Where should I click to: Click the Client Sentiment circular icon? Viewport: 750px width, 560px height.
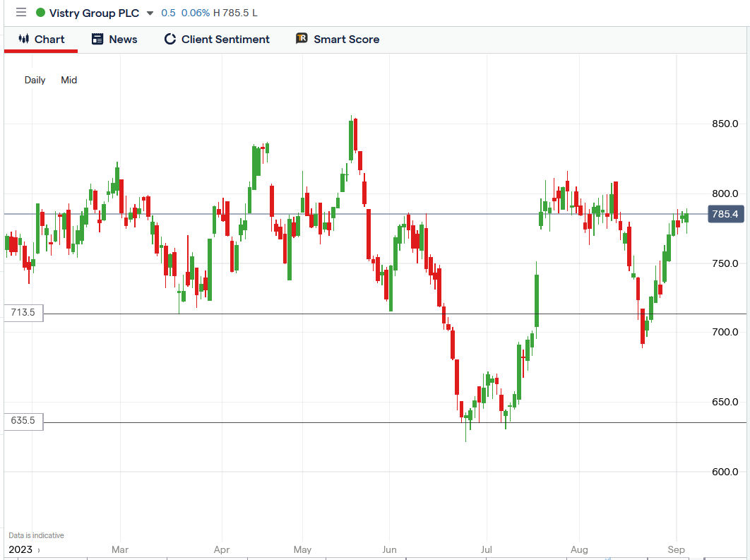(169, 40)
